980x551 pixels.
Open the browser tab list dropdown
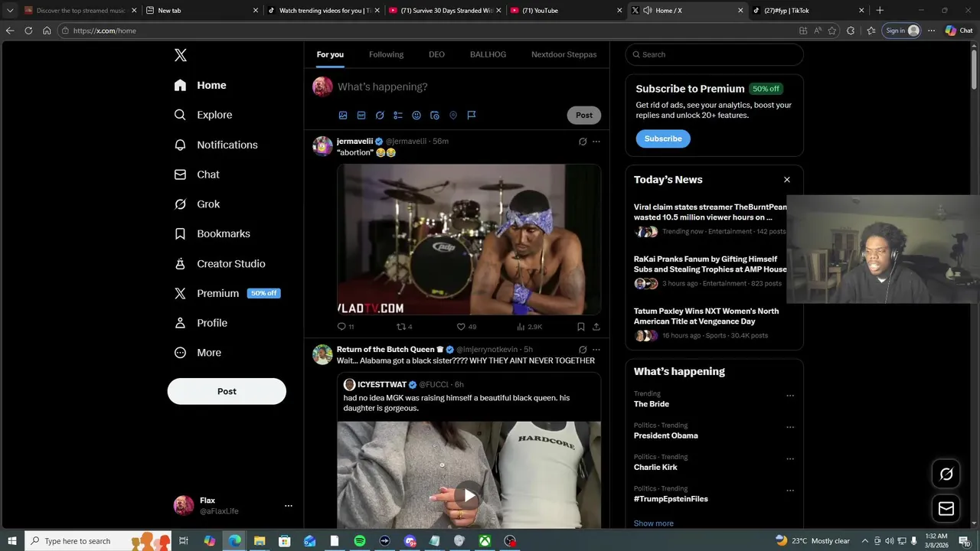click(x=10, y=11)
